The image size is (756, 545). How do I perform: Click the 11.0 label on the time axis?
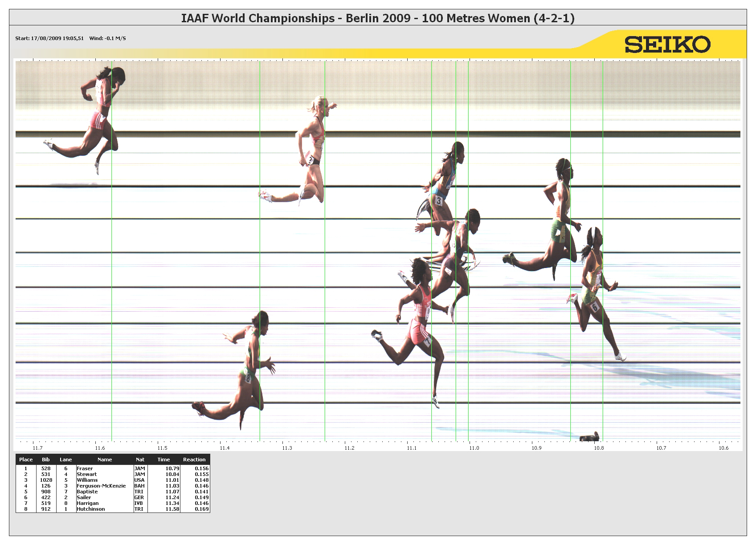(x=474, y=448)
